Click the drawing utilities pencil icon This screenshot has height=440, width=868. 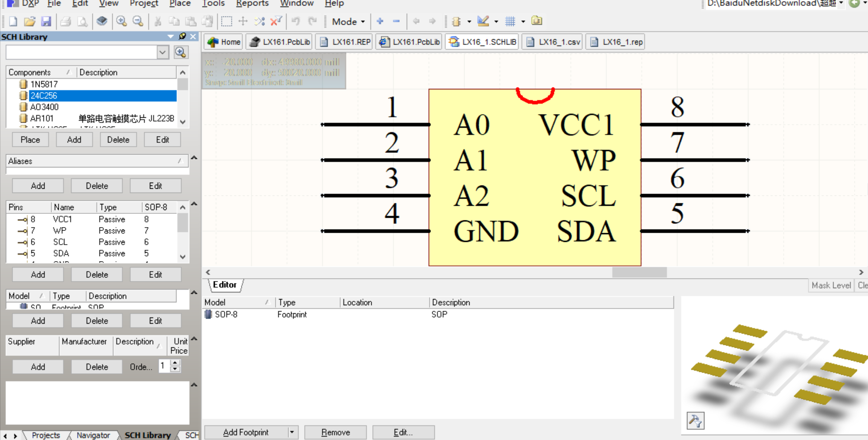point(483,21)
